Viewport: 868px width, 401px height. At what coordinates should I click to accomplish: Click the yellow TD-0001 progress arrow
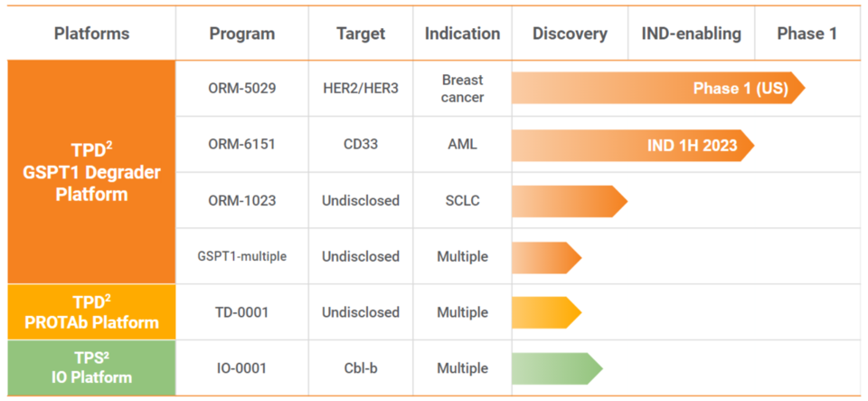coord(545,312)
